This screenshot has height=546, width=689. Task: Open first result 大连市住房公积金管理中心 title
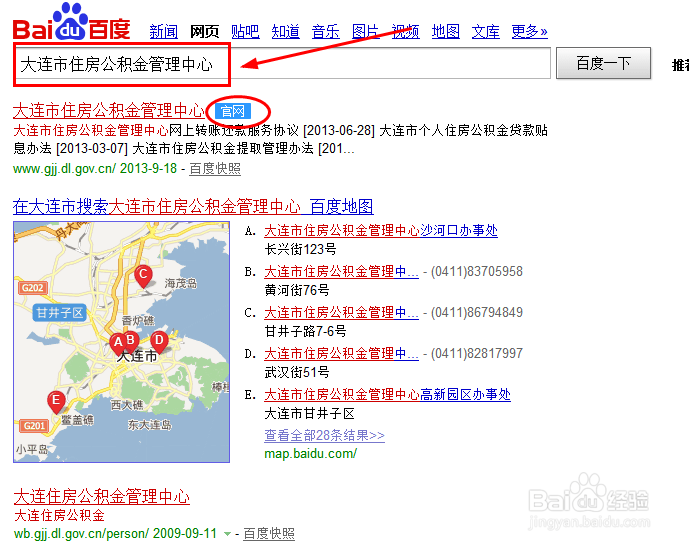(109, 111)
